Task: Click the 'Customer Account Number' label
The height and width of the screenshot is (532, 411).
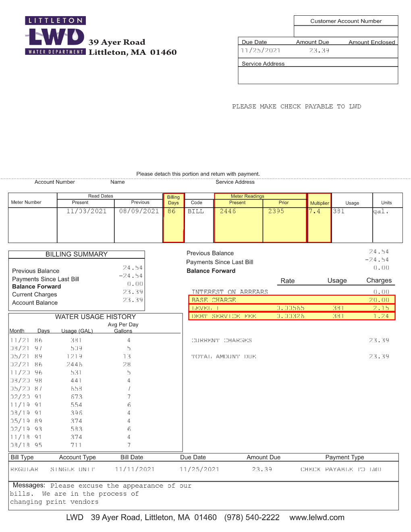Action: point(346,21)
